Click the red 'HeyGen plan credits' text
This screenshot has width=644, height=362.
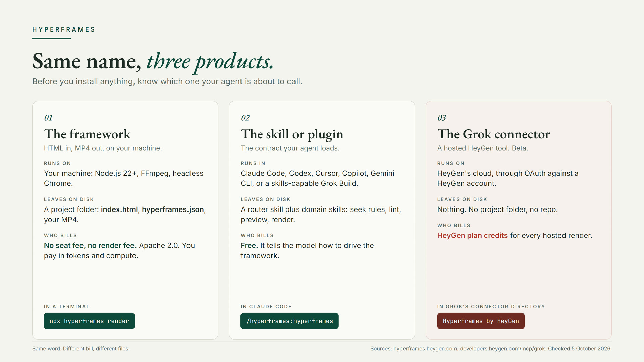pos(472,235)
